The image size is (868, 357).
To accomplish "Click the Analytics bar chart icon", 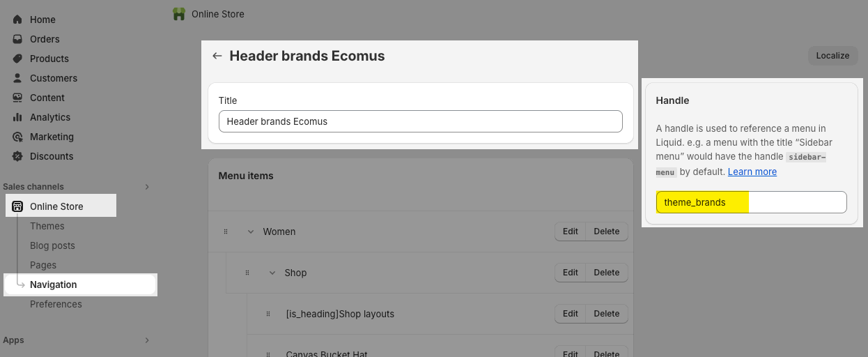I will point(17,117).
